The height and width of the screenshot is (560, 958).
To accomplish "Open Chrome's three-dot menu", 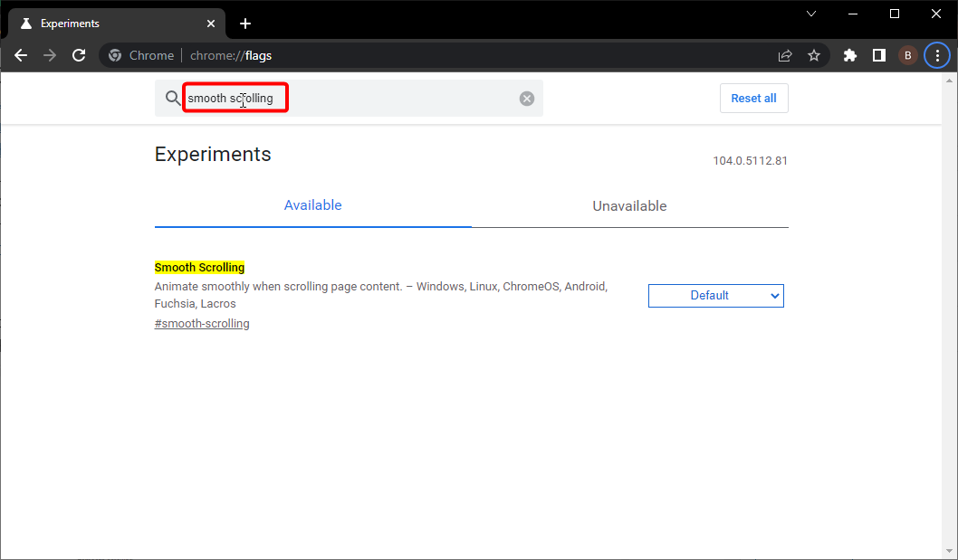I will [x=937, y=55].
